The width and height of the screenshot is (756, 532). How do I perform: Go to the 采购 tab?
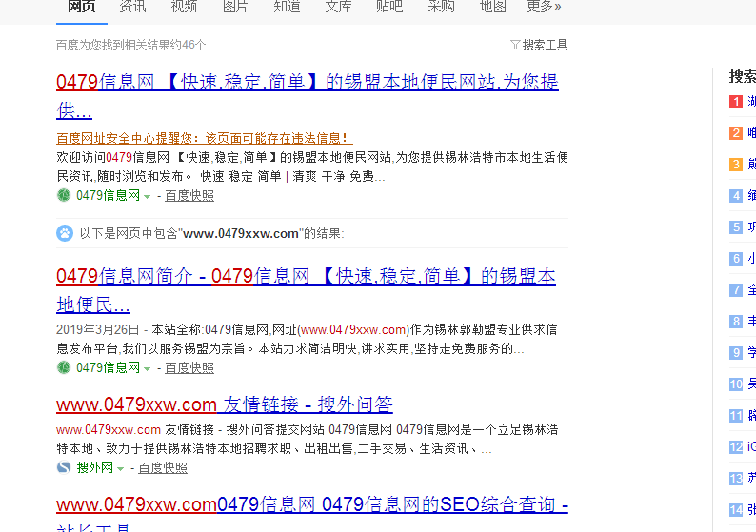pyautogui.click(x=441, y=7)
